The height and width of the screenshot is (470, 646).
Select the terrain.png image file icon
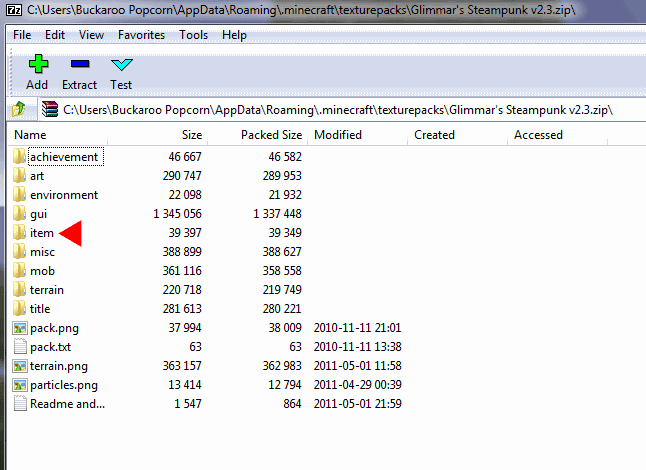coord(20,366)
